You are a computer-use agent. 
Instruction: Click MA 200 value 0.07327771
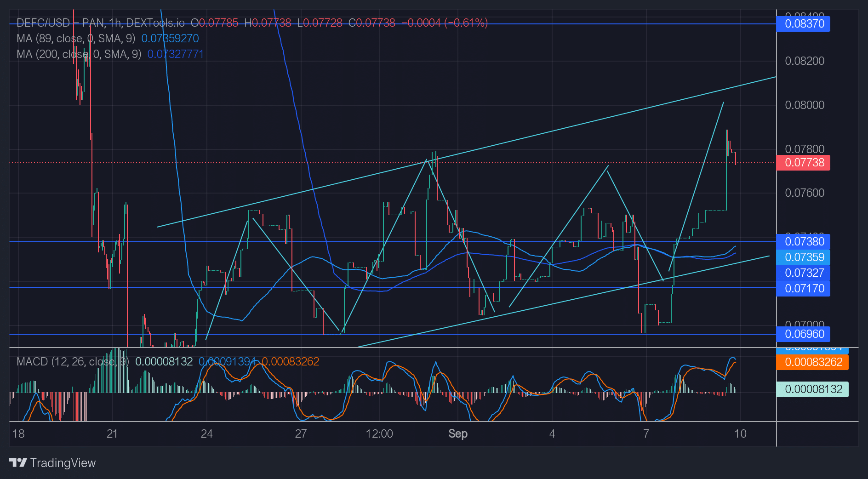point(176,54)
